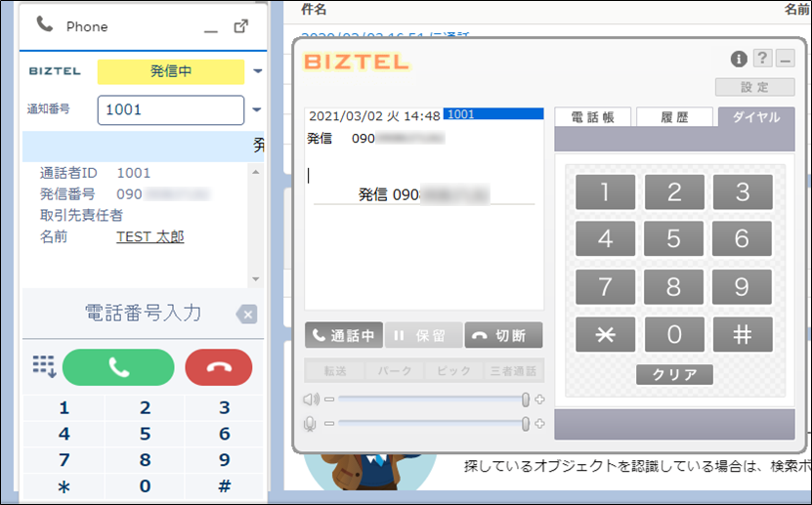
Task: Pop out the Phone panel window
Action: (240, 26)
